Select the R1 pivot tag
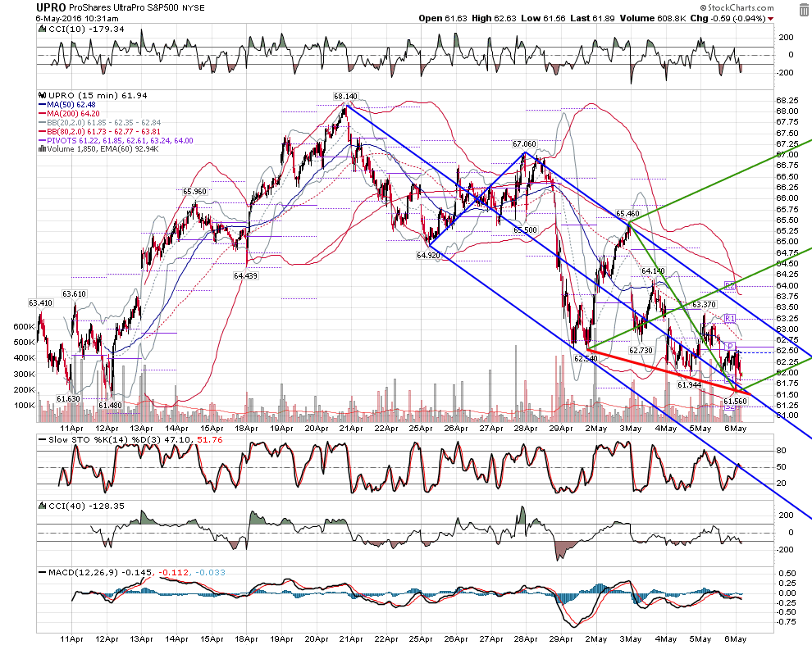Image resolution: width=812 pixels, height=645 pixels. [x=729, y=318]
